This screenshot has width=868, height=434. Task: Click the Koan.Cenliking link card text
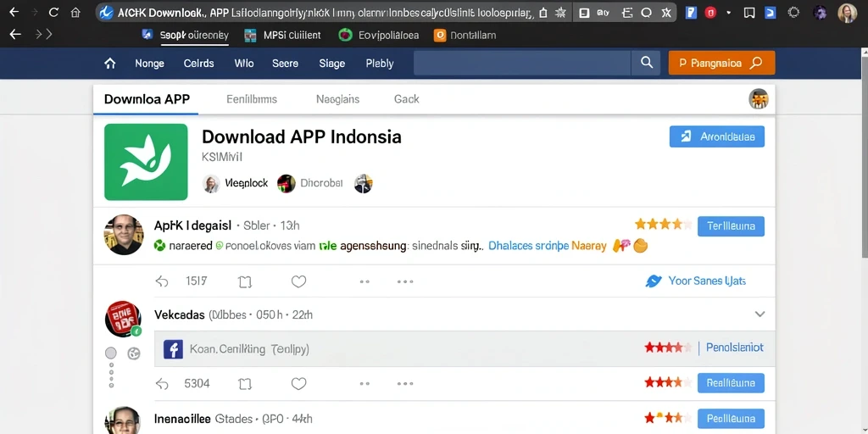(x=249, y=349)
